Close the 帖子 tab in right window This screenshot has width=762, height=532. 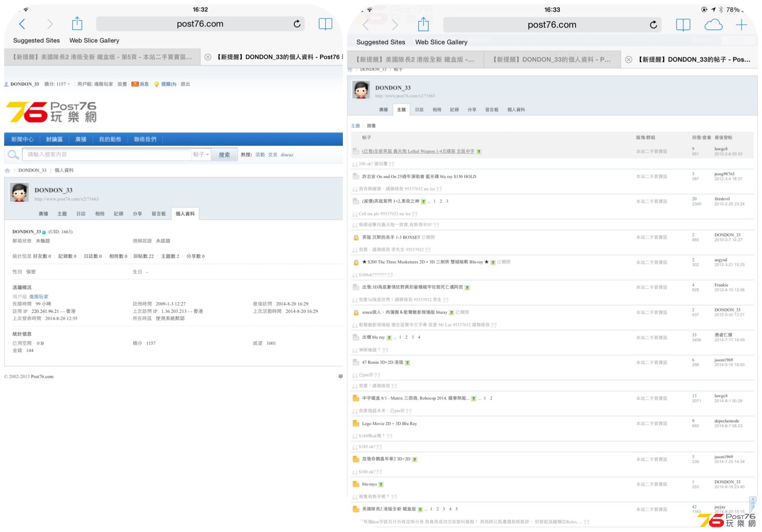(x=629, y=59)
